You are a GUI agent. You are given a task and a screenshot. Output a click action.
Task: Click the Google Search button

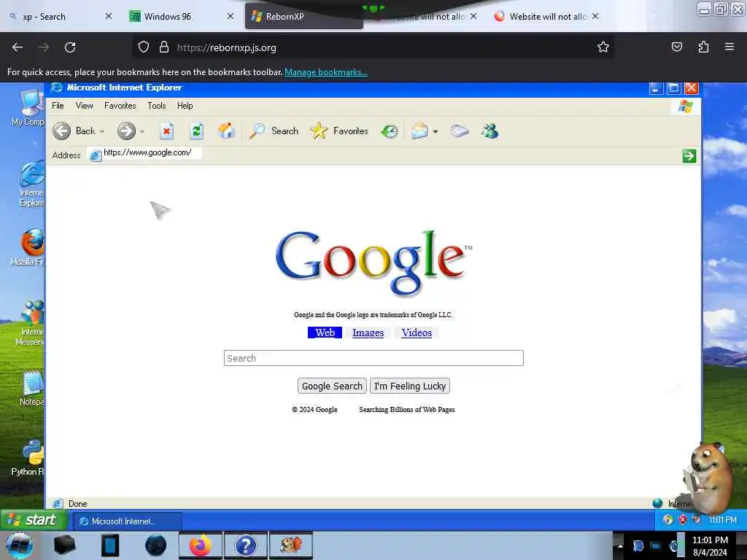pyautogui.click(x=332, y=386)
